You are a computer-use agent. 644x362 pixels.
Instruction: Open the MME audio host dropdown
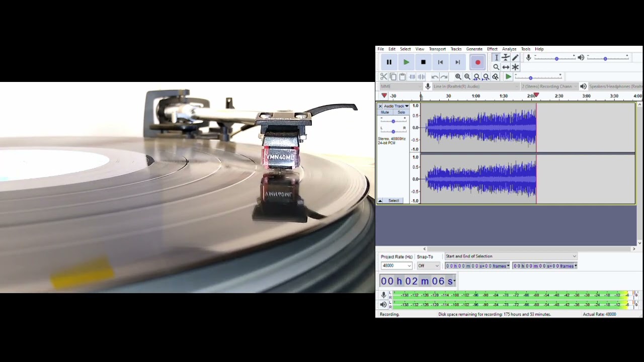click(401, 86)
